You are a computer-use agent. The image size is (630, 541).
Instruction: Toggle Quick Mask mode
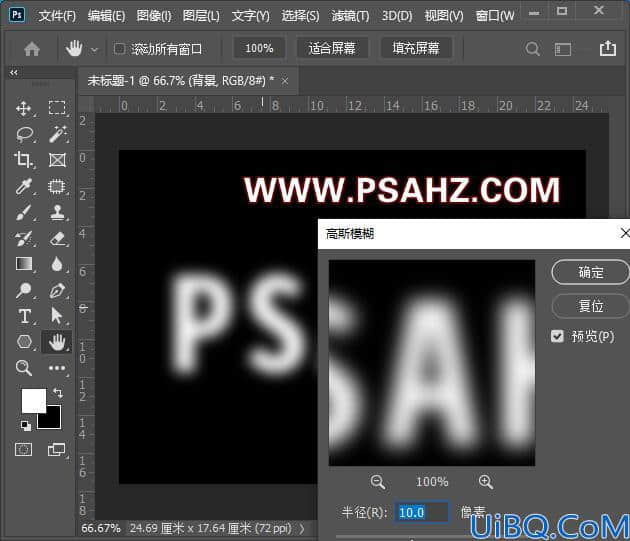[23, 449]
